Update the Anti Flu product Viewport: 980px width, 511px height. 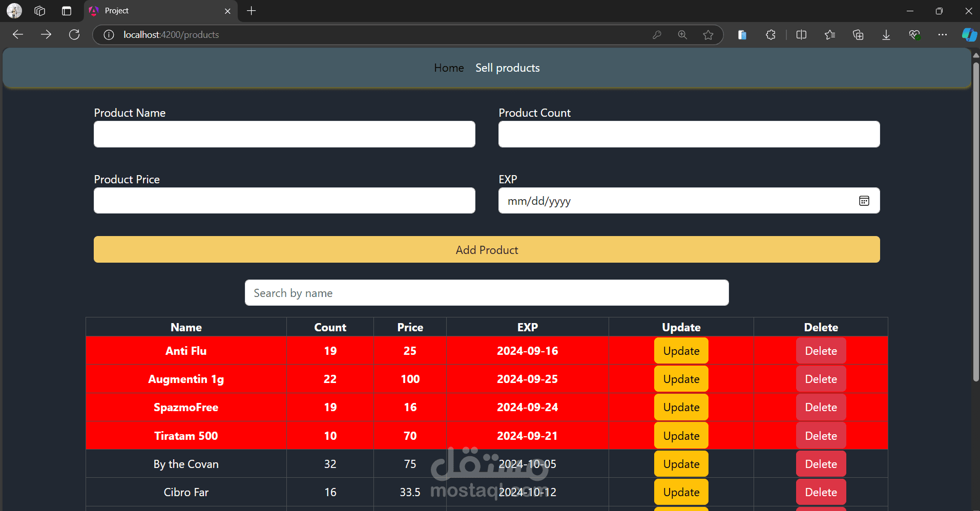pyautogui.click(x=681, y=351)
